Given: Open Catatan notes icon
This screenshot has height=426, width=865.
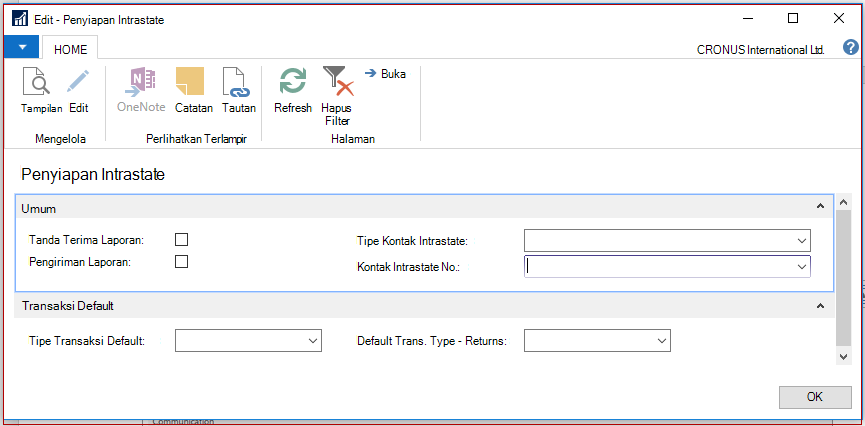Looking at the screenshot, I should click(190, 81).
